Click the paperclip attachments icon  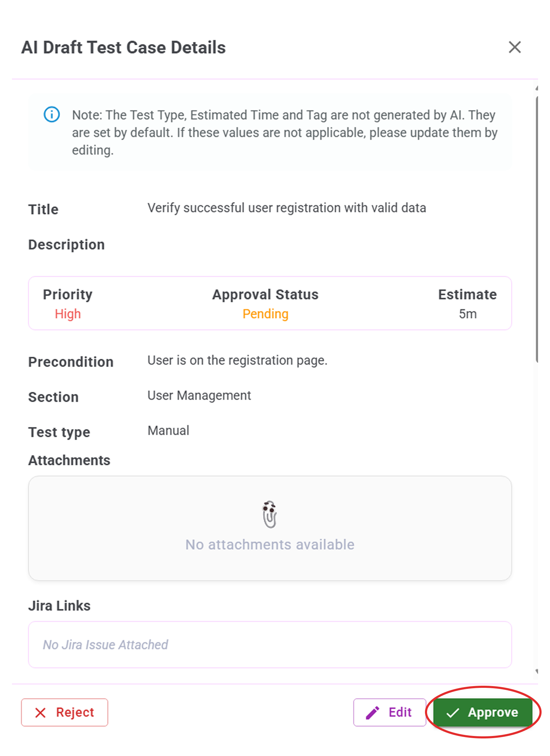point(270,515)
